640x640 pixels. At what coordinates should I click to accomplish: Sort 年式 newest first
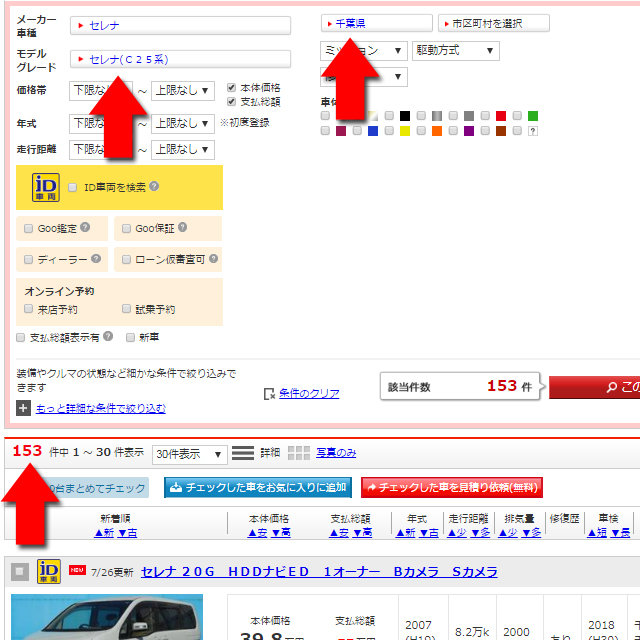point(405,532)
